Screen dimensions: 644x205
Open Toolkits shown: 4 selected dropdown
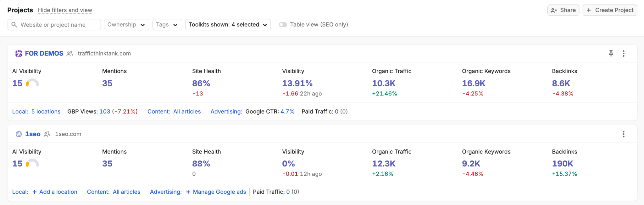(228, 24)
